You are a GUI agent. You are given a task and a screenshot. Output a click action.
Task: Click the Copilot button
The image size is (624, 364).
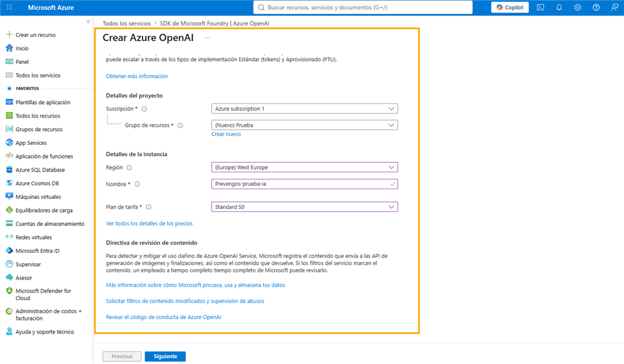pyautogui.click(x=510, y=7)
